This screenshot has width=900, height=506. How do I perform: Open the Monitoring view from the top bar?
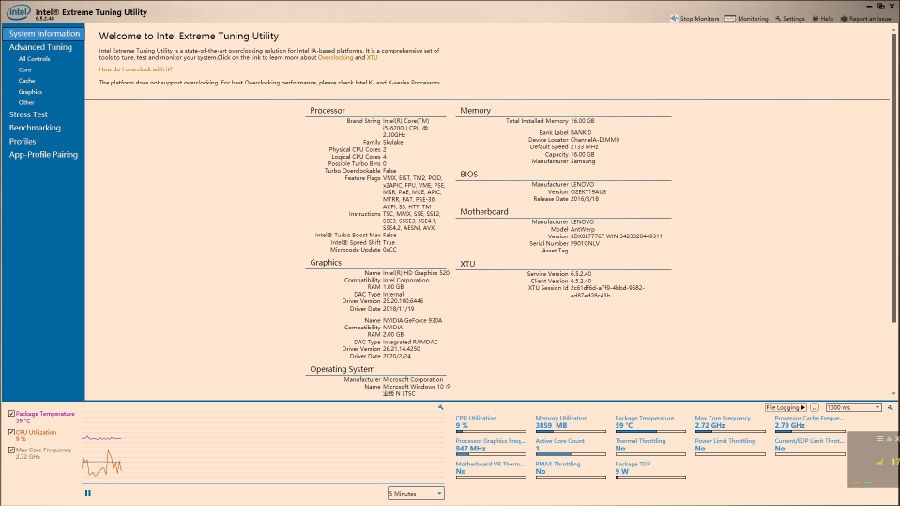click(730, 18)
